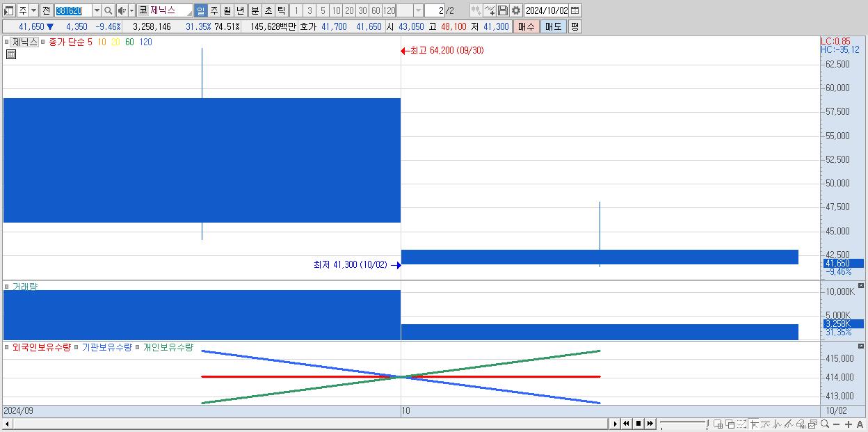The image size is (868, 432).
Task: Select interval preset 1
Action: tap(296, 10)
